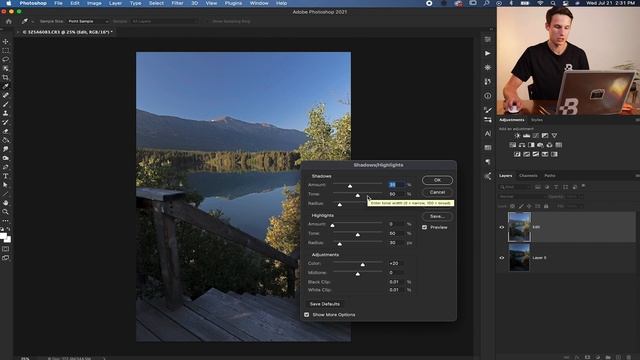Open the File menu

pyautogui.click(x=58, y=3)
